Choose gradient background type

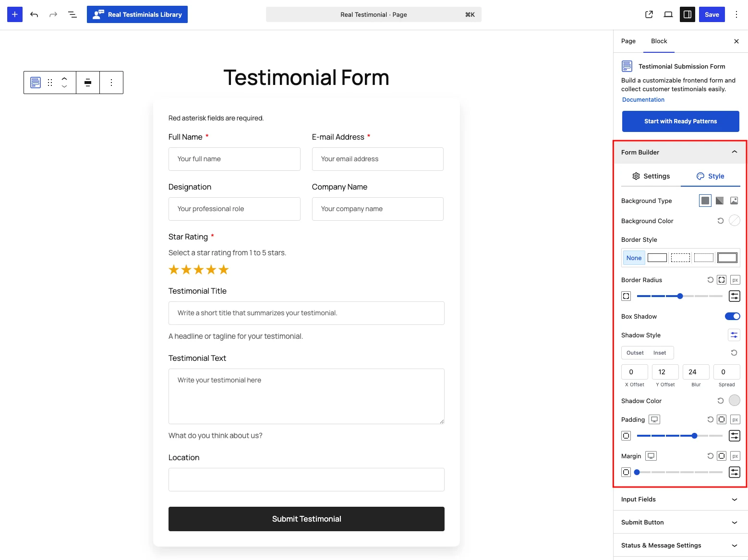point(720,201)
